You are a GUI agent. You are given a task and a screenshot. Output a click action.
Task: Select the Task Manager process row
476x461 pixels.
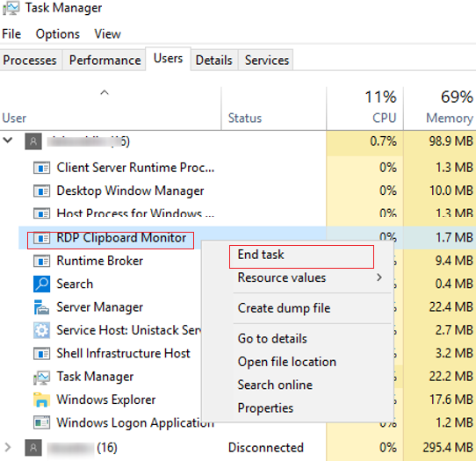tap(95, 377)
